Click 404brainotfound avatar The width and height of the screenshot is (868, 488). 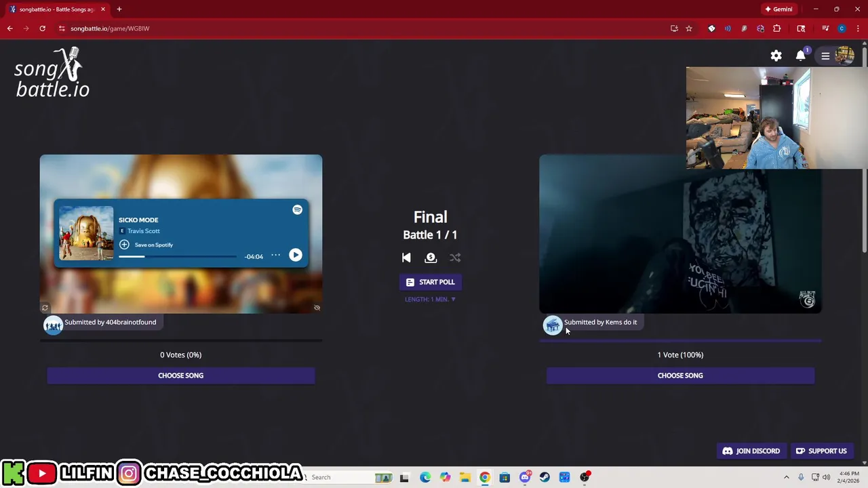(53, 325)
